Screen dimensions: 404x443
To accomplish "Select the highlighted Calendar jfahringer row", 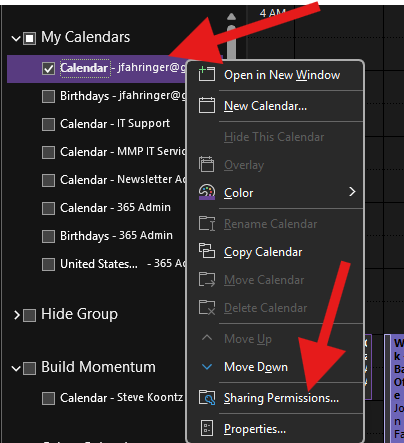I will 97,69.
